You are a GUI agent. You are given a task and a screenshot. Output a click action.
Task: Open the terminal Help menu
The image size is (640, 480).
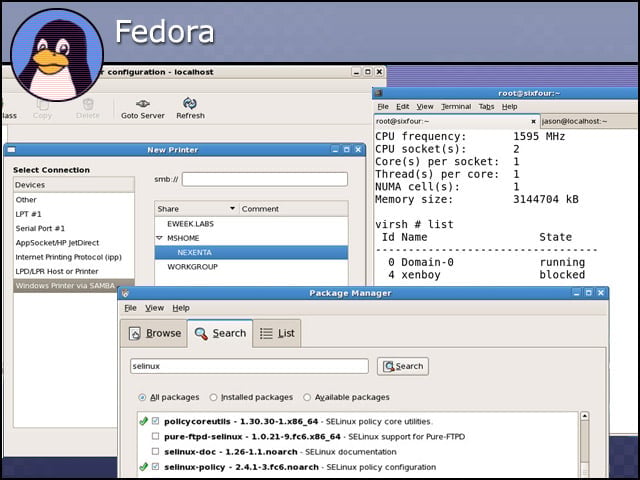click(x=509, y=107)
